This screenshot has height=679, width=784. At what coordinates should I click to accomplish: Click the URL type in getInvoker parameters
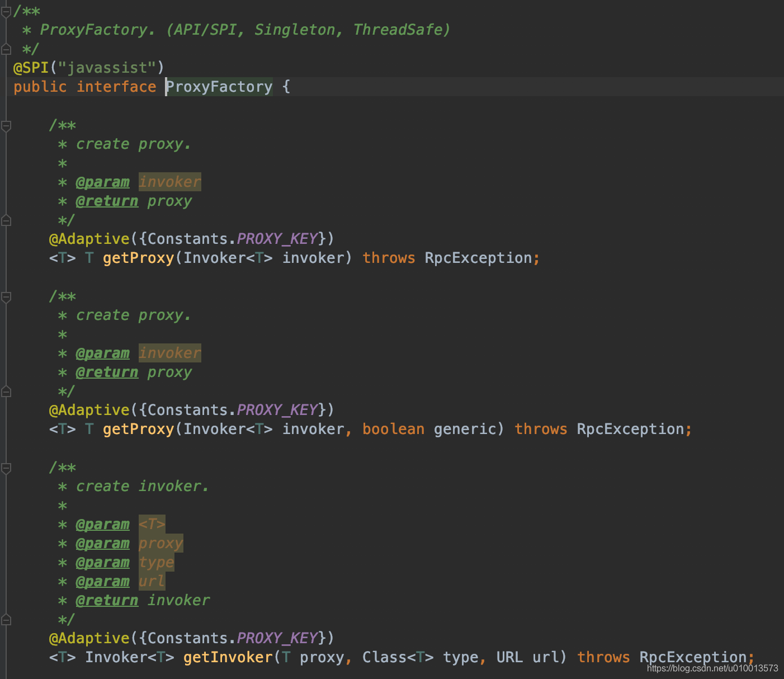click(x=509, y=657)
